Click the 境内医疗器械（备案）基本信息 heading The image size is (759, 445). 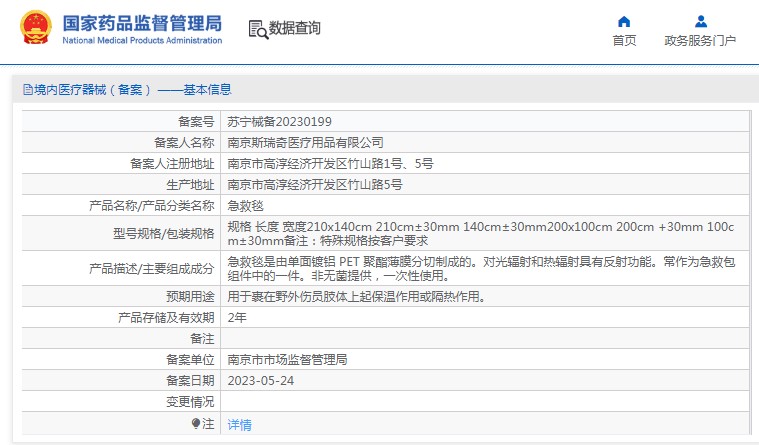click(133, 90)
